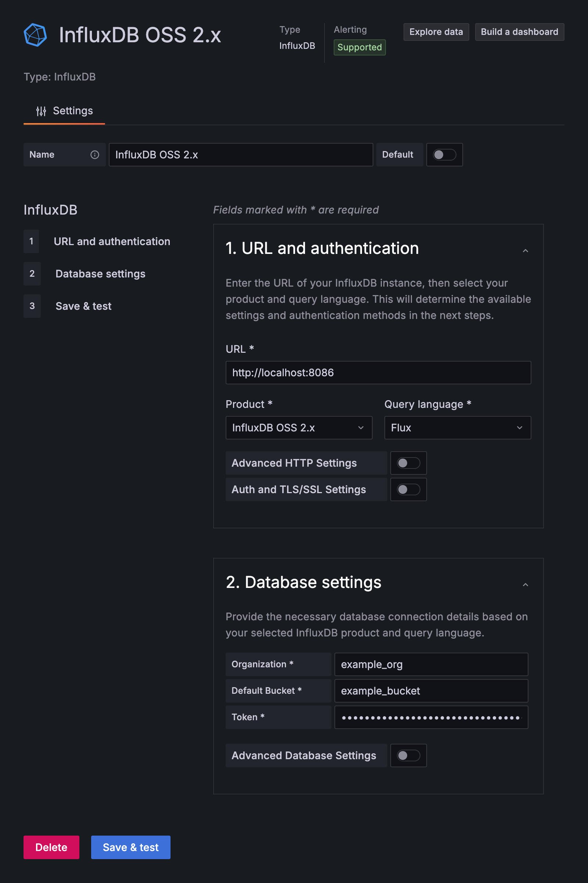Collapse the Database settings section
588x883 pixels.
pos(526,584)
